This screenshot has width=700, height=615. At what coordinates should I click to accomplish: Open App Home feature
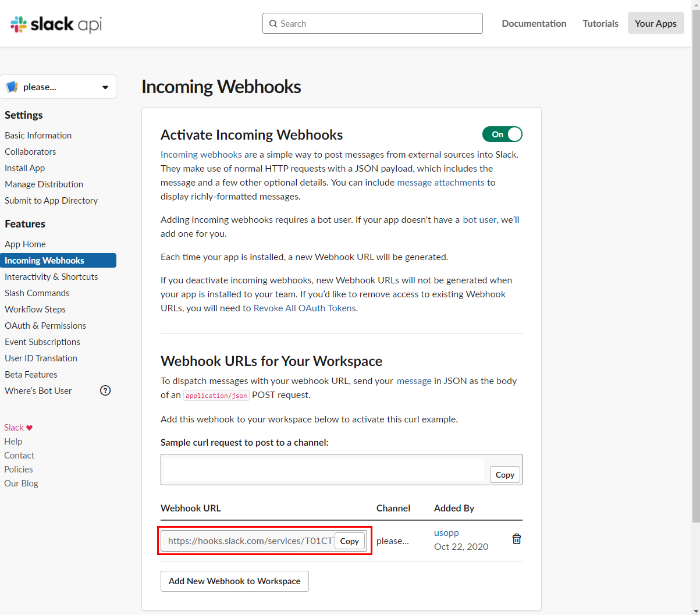point(25,244)
